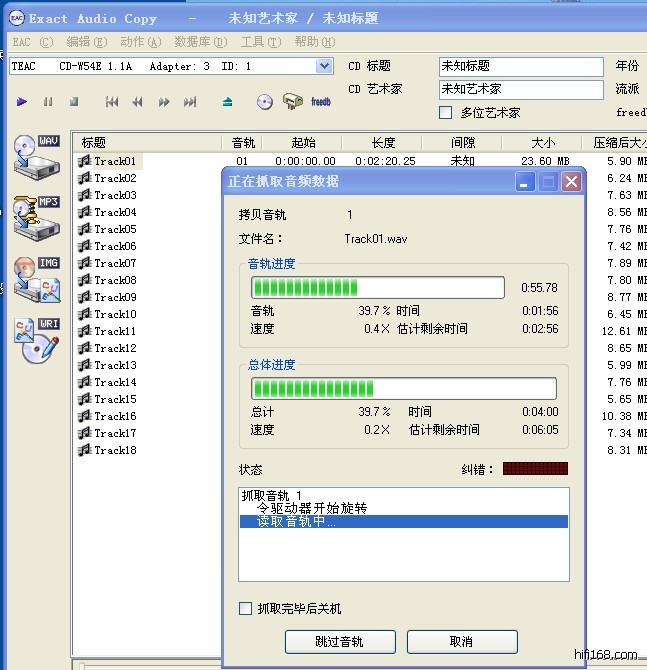Click the CD disc info icon
Image resolution: width=647 pixels, height=670 pixels.
click(264, 102)
